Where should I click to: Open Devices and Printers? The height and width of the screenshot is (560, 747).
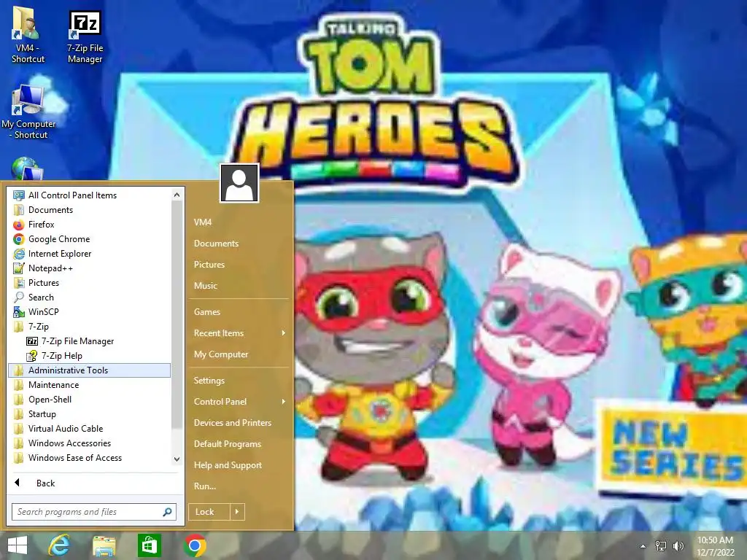[239, 423]
